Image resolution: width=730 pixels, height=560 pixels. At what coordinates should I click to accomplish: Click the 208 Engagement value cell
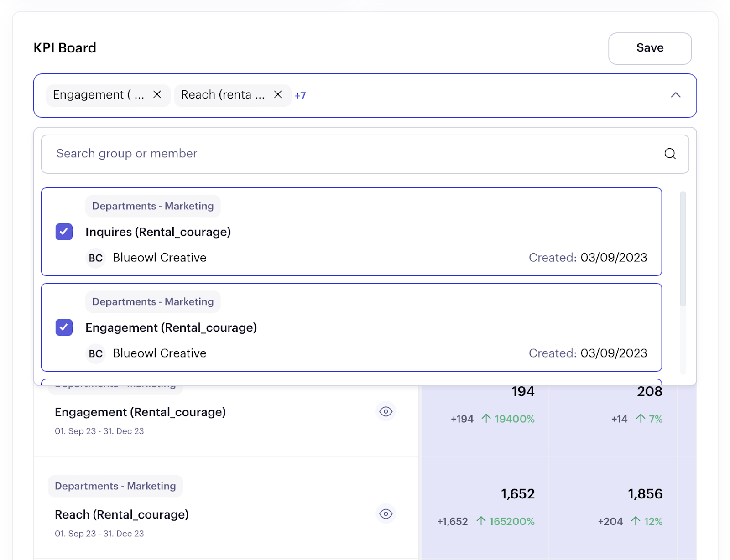pyautogui.click(x=650, y=391)
